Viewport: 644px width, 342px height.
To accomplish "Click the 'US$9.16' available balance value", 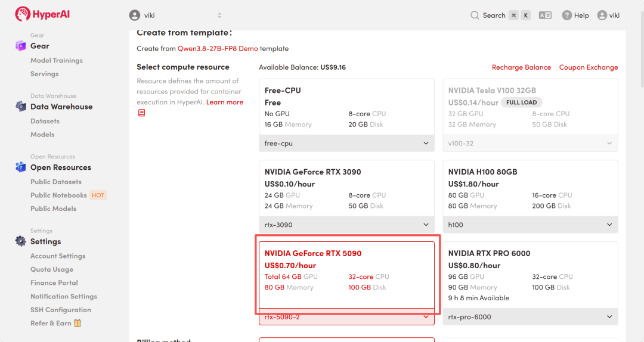I will click(333, 67).
